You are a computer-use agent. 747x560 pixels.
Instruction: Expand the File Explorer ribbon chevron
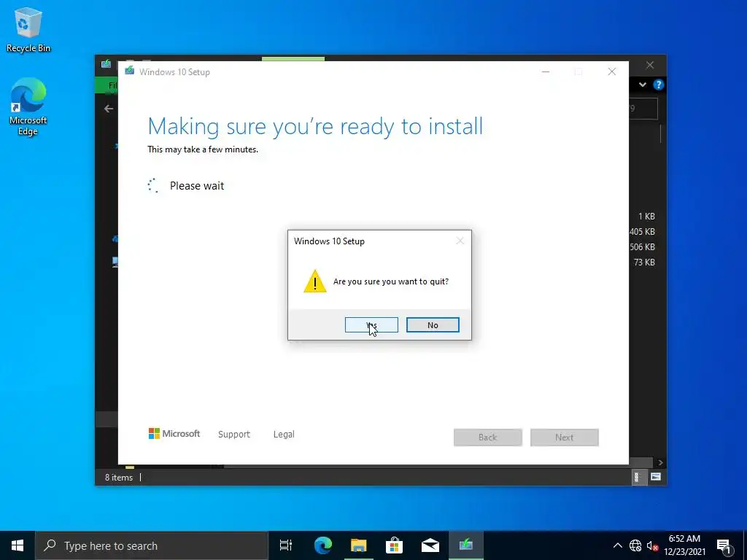643,85
